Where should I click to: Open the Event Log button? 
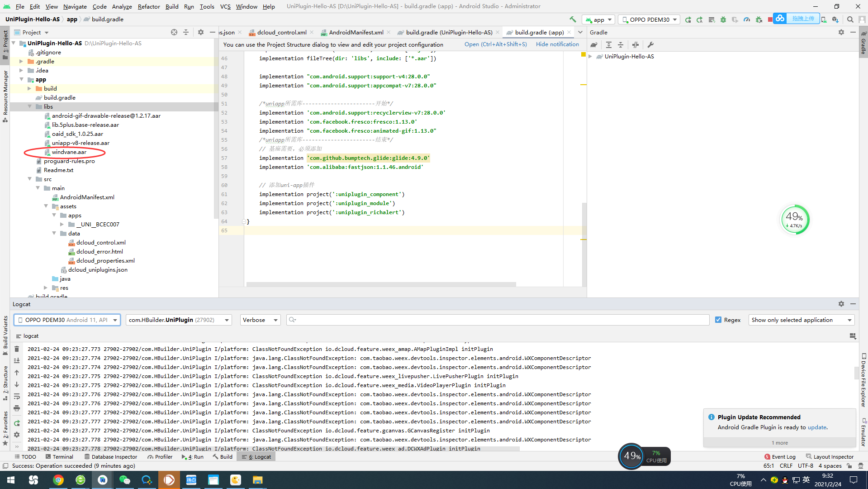[780, 456]
